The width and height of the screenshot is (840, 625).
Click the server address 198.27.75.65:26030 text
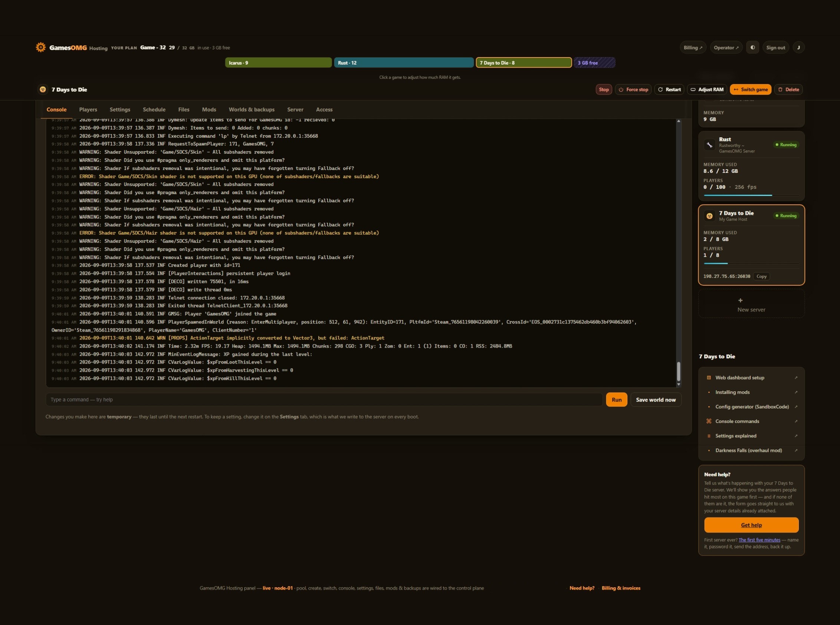point(726,276)
